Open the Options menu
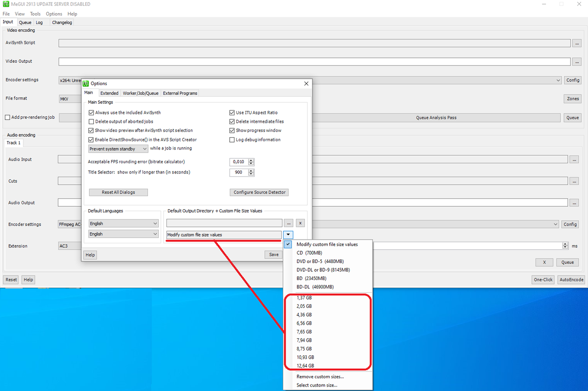This screenshot has height=391, width=588. point(54,14)
